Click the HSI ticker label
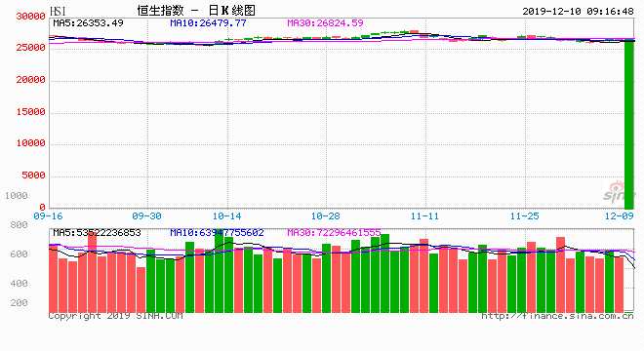This screenshot has height=351, width=644. pyautogui.click(x=58, y=11)
